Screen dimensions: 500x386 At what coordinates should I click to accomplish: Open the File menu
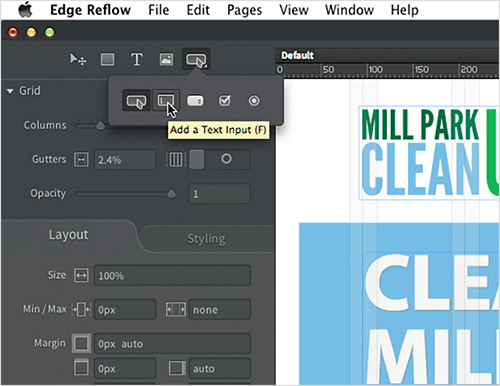point(159,10)
